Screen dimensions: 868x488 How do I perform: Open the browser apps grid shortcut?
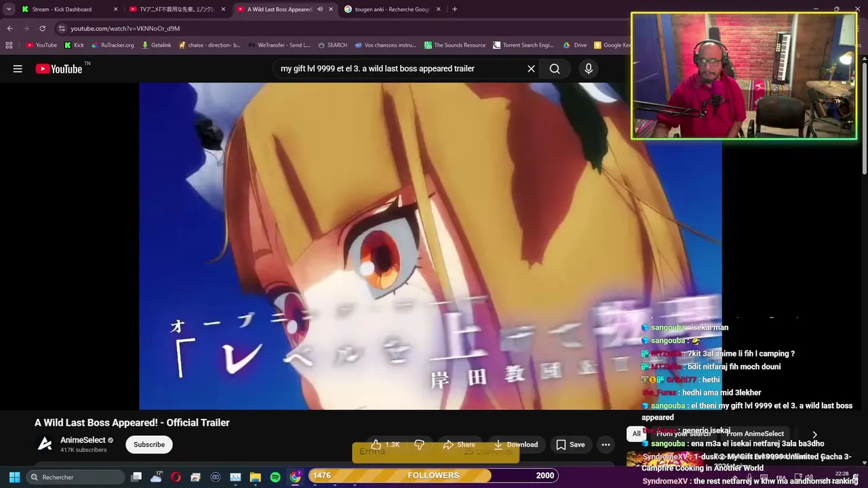[9, 45]
